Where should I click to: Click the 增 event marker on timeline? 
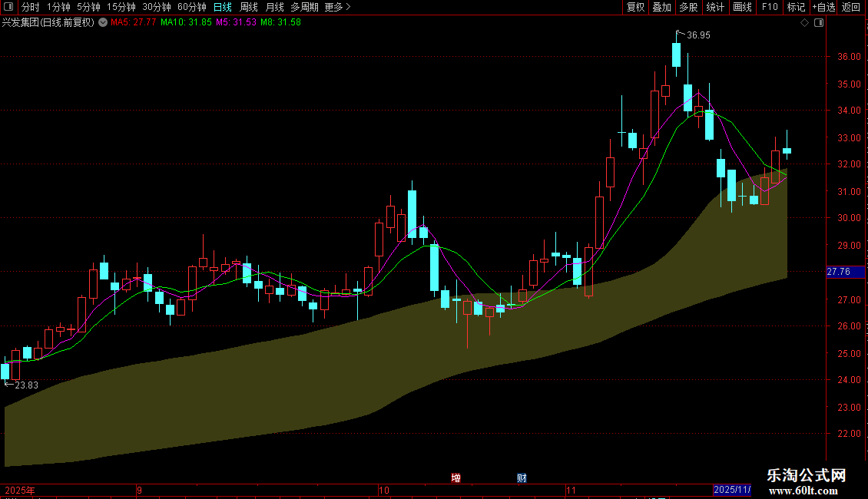[x=456, y=478]
